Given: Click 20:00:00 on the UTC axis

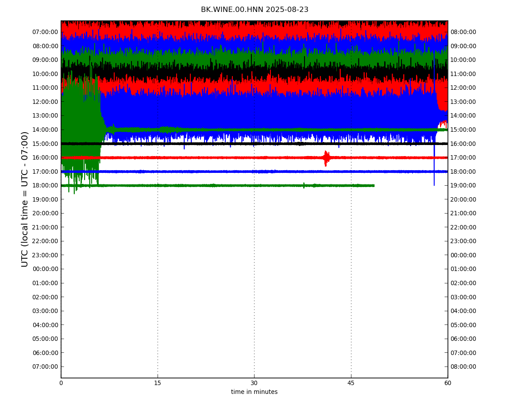Looking at the screenshot, I should point(45,214).
